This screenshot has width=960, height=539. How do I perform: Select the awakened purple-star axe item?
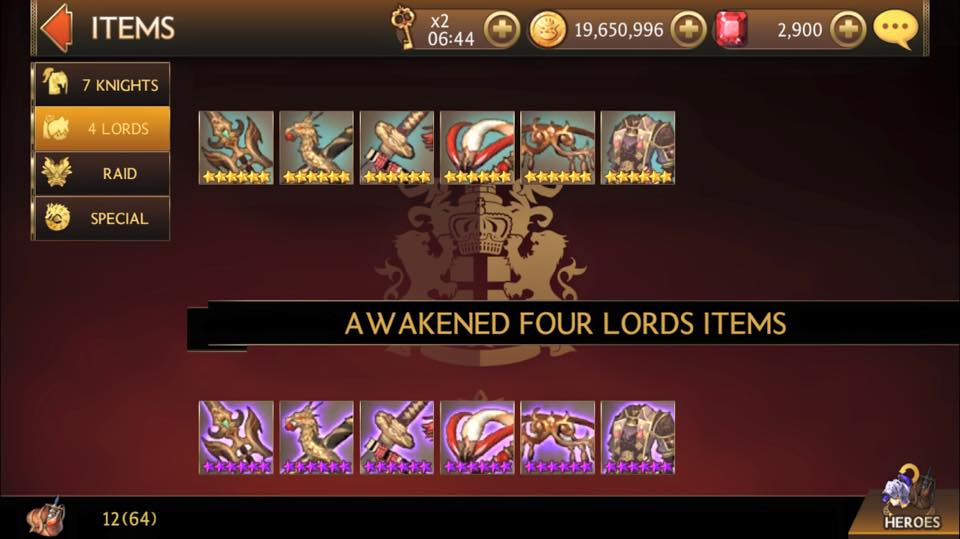(x=236, y=437)
